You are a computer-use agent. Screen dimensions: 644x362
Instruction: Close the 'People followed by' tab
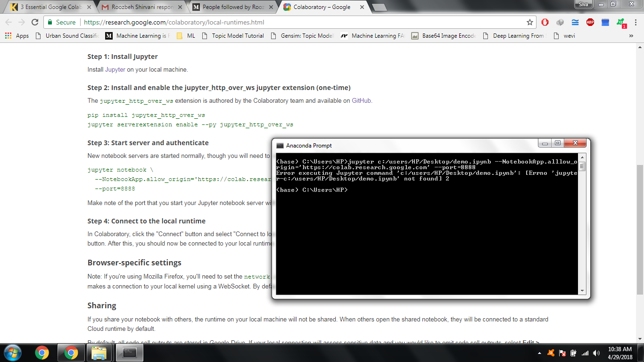click(271, 7)
